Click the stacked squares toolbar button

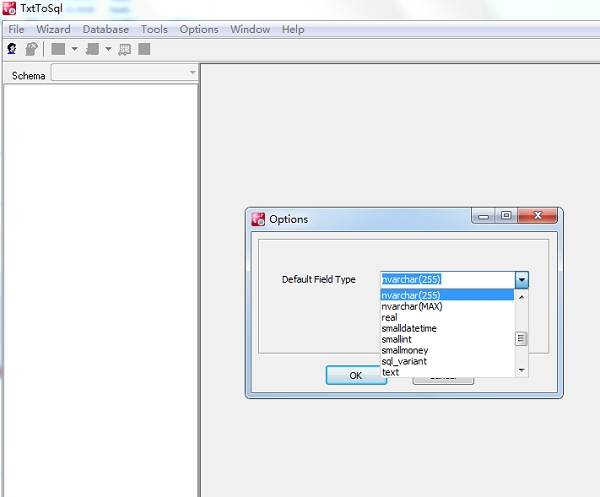(x=92, y=49)
